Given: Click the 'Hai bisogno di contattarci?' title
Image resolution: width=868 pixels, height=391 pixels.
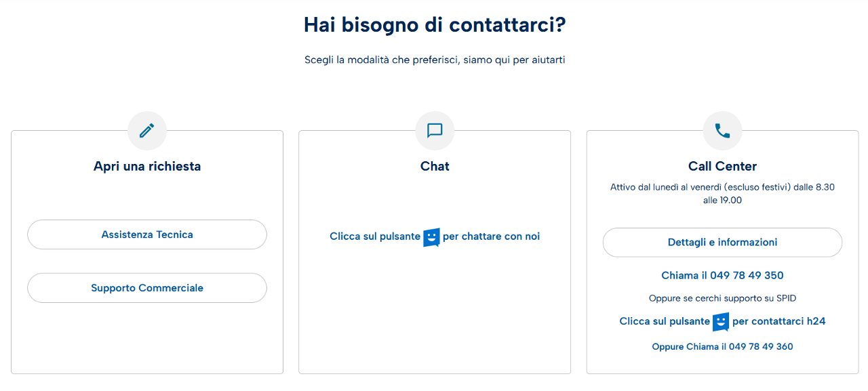Looking at the screenshot, I should [435, 25].
